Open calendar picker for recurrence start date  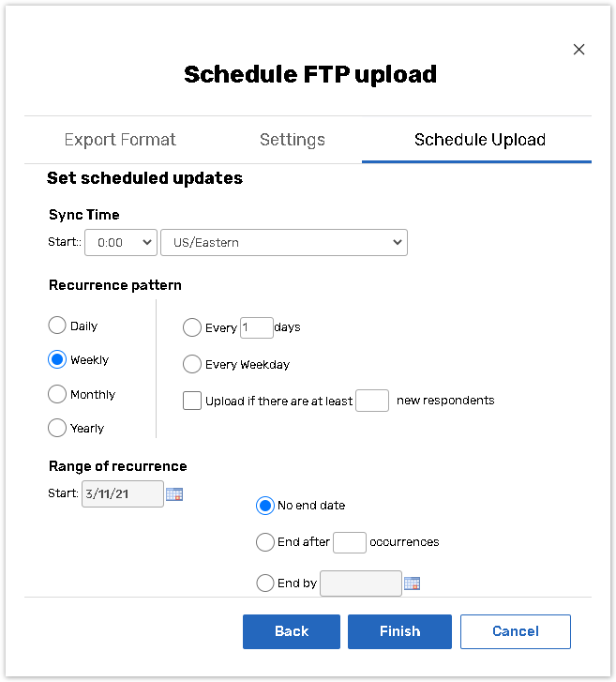point(174,494)
